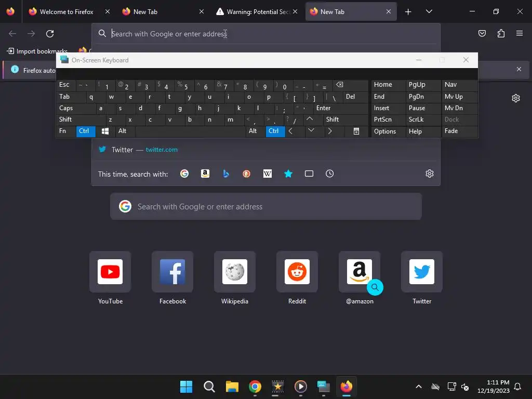Open the clock and date panel
Image resolution: width=532 pixels, height=399 pixels.
pyautogui.click(x=494, y=387)
